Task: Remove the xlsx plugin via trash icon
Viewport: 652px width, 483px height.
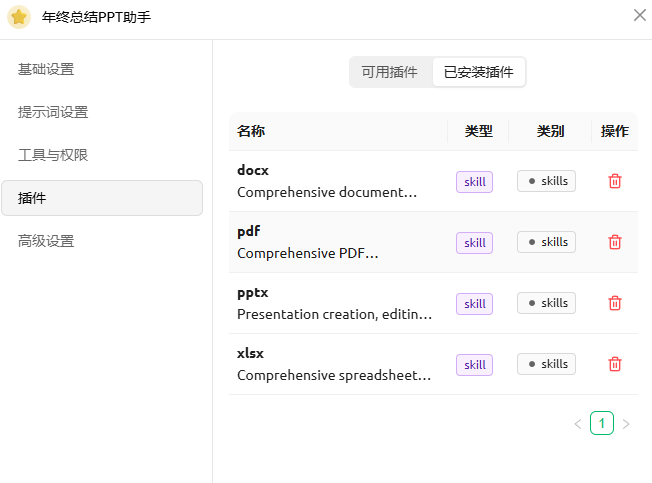Action: click(x=615, y=364)
